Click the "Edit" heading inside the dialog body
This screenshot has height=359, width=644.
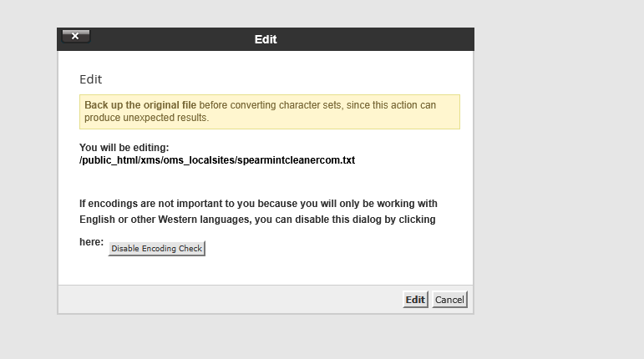point(90,80)
